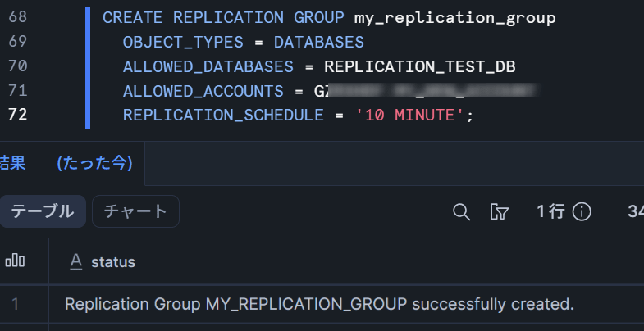Switch to the チャート view
Screen dimensions: 644x331
[x=135, y=211]
